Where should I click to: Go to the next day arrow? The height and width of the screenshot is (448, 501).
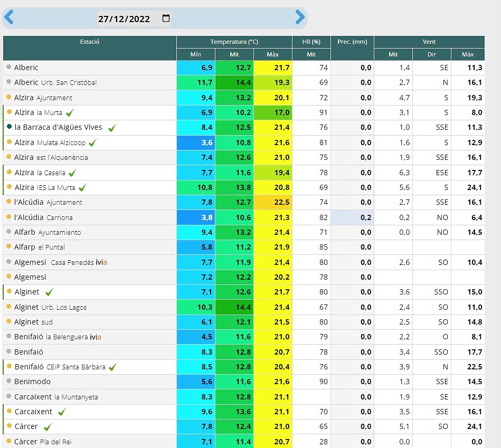[x=300, y=17]
